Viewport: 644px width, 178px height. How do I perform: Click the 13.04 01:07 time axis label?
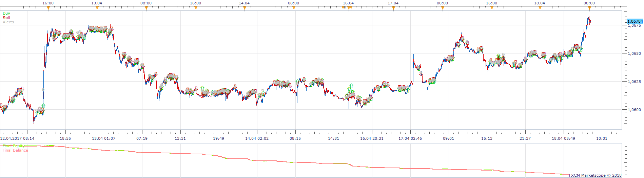point(103,138)
